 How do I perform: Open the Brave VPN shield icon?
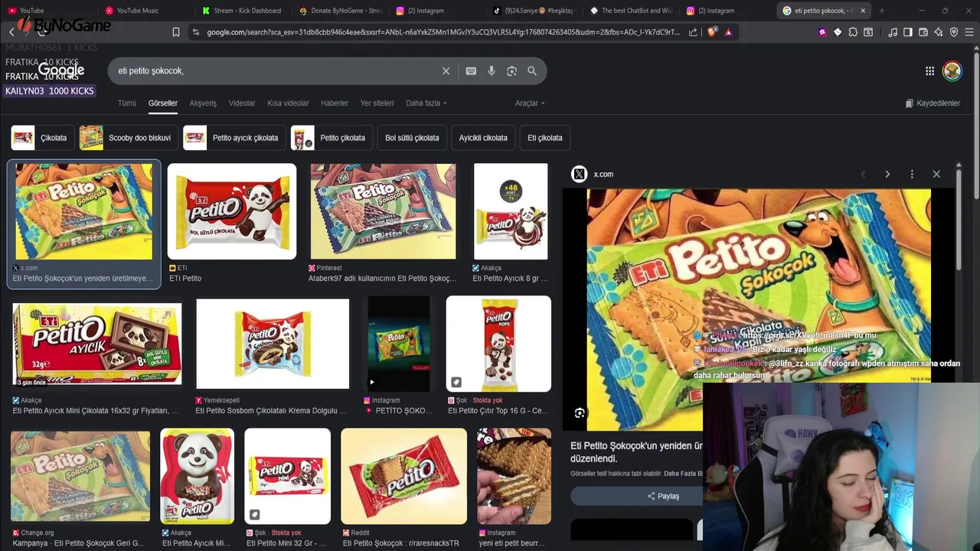pos(954,32)
